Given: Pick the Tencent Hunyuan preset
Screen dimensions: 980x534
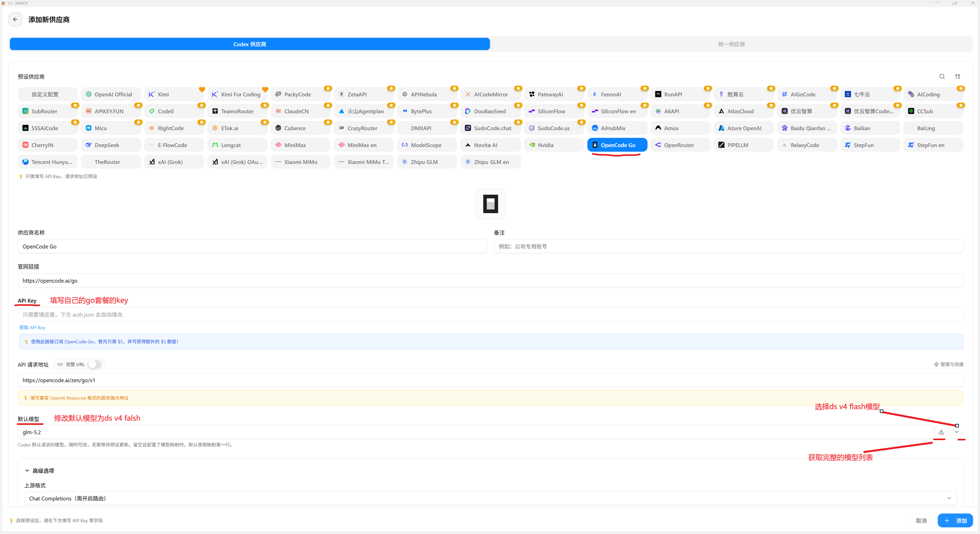Looking at the screenshot, I should (48, 162).
